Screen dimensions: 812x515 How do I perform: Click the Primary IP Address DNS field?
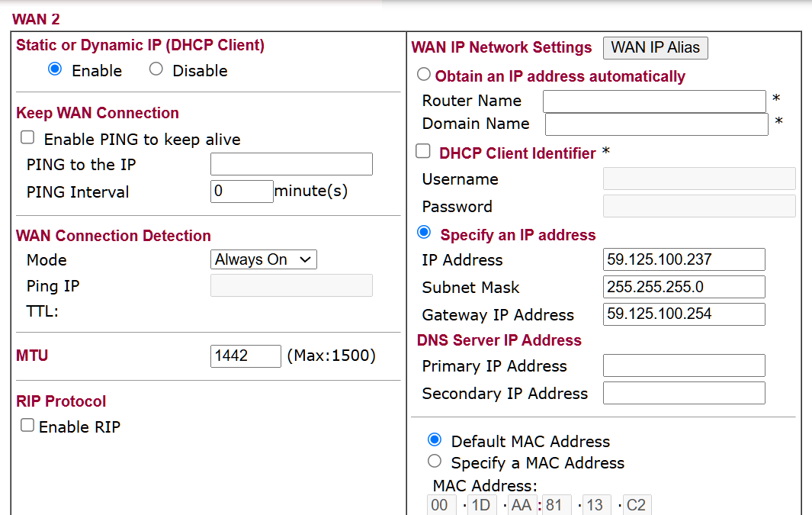pyautogui.click(x=683, y=365)
